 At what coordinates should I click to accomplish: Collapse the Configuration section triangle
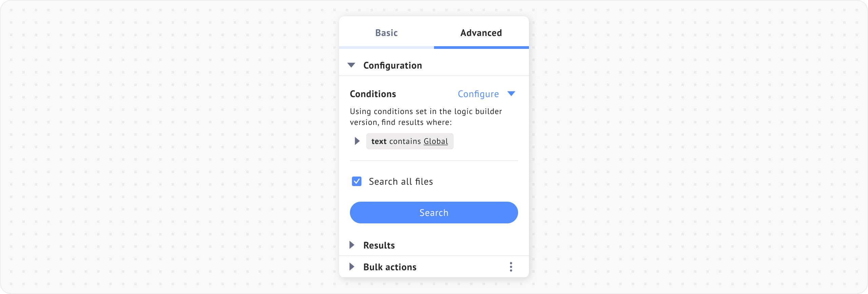coord(351,65)
